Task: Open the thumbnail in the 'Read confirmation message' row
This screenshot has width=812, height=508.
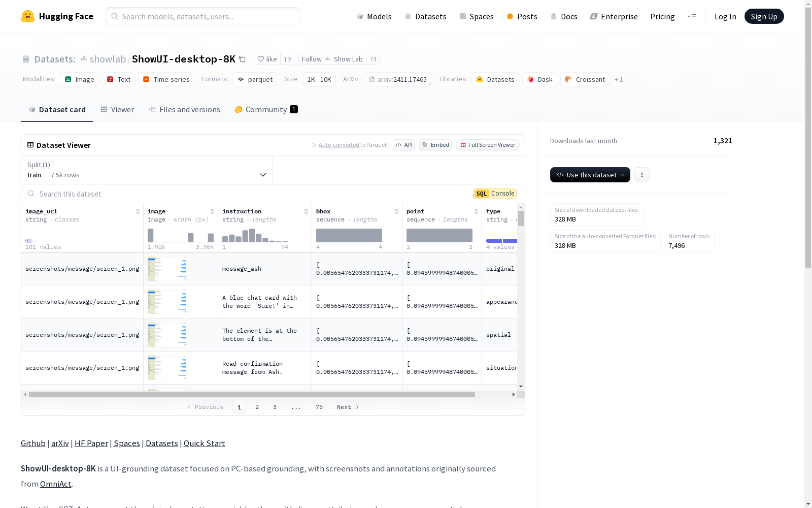Action: (167, 368)
